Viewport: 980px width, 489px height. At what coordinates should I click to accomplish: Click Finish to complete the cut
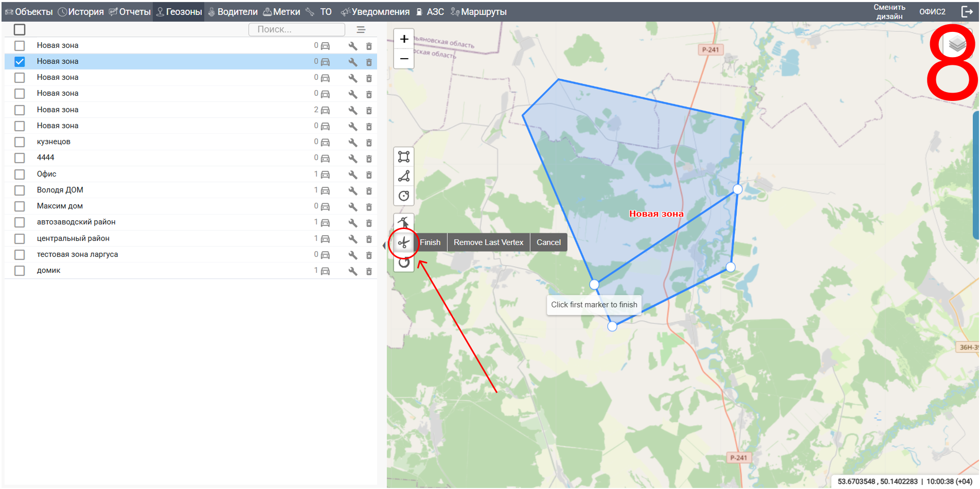[x=430, y=242]
